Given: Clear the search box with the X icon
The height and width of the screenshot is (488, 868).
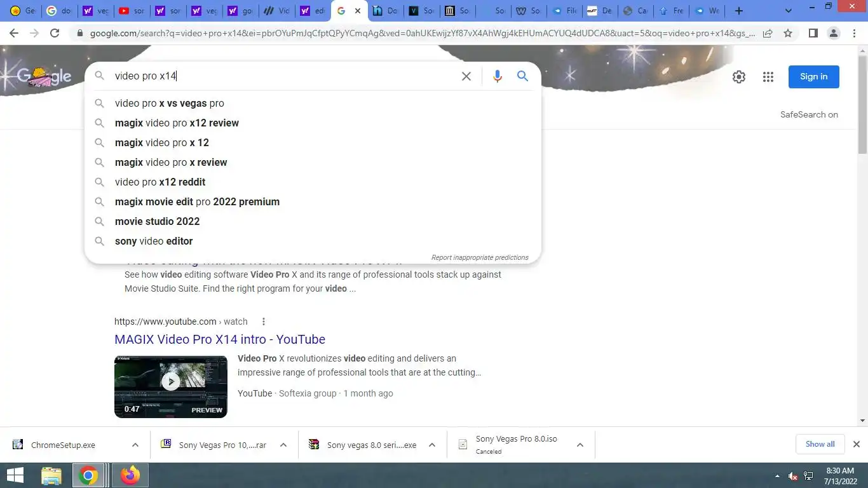Looking at the screenshot, I should [x=466, y=76].
